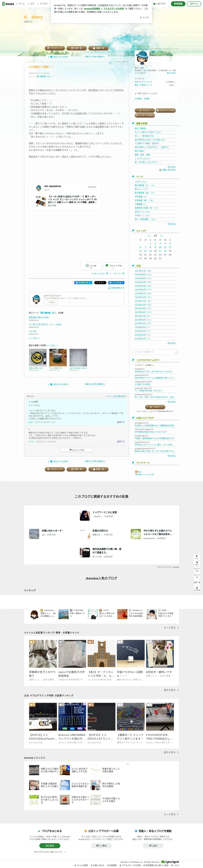Screen dimensions: 203x868
Task: Click 一覧を見る under the 月別 archive list
Action: [171, 343]
